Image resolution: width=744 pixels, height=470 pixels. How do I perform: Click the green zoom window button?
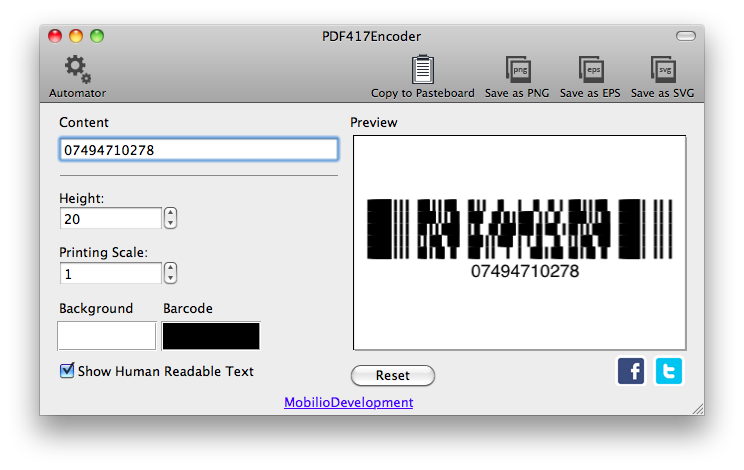(x=97, y=36)
